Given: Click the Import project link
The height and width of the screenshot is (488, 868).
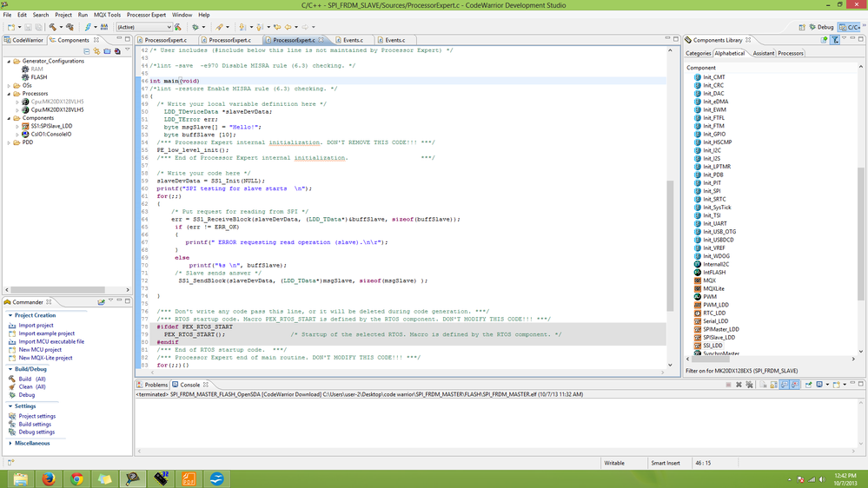Looking at the screenshot, I should 36,326.
